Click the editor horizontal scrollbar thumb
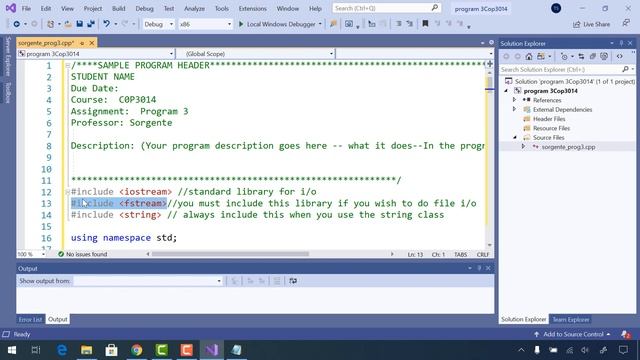 [230, 254]
